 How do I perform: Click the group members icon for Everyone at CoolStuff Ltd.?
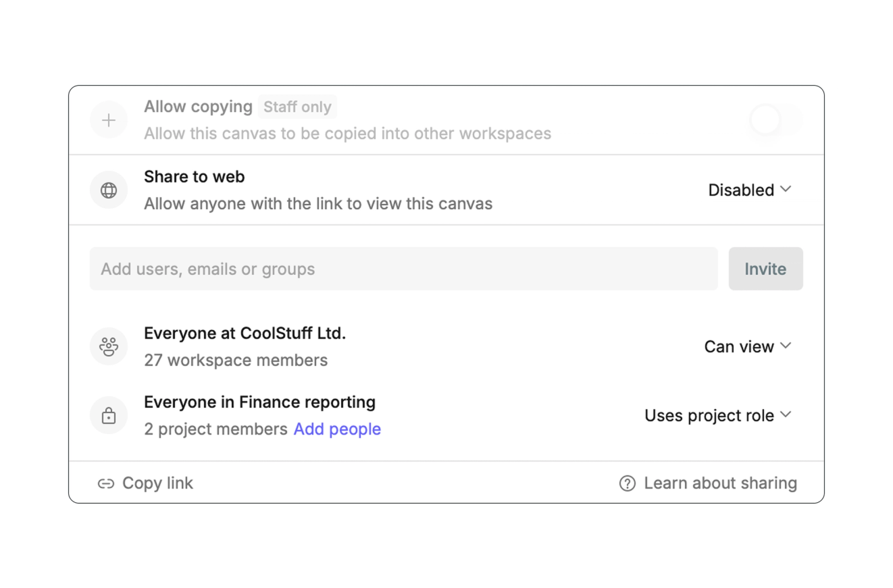pyautogui.click(x=108, y=346)
